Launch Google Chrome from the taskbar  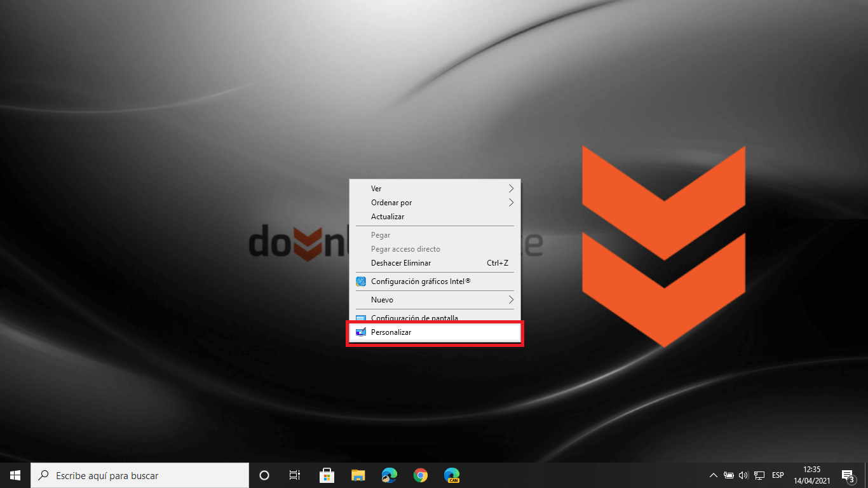[x=420, y=475]
